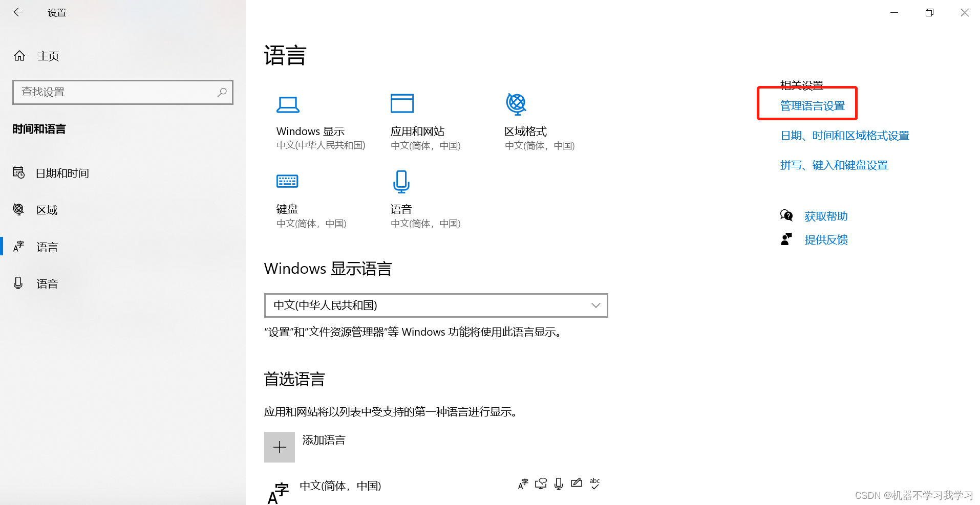Screen dimensions: 980x505
Task: Click the 语音 microphone sidebar icon
Action: pyautogui.click(x=18, y=283)
